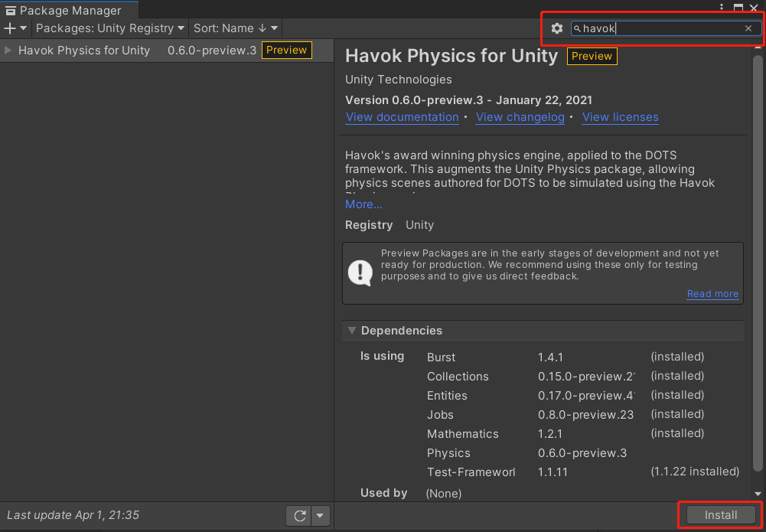The height and width of the screenshot is (532, 766).
Task: Click the search magnifier icon
Action: pyautogui.click(x=578, y=28)
